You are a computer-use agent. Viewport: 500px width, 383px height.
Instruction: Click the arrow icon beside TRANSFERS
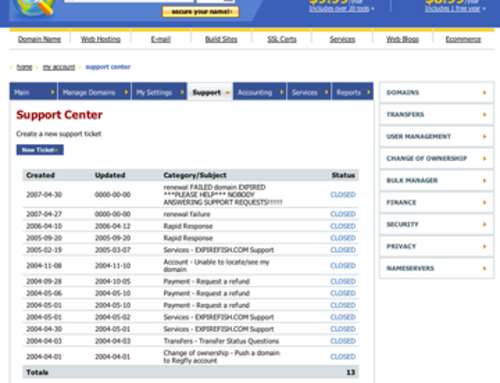[x=485, y=115]
